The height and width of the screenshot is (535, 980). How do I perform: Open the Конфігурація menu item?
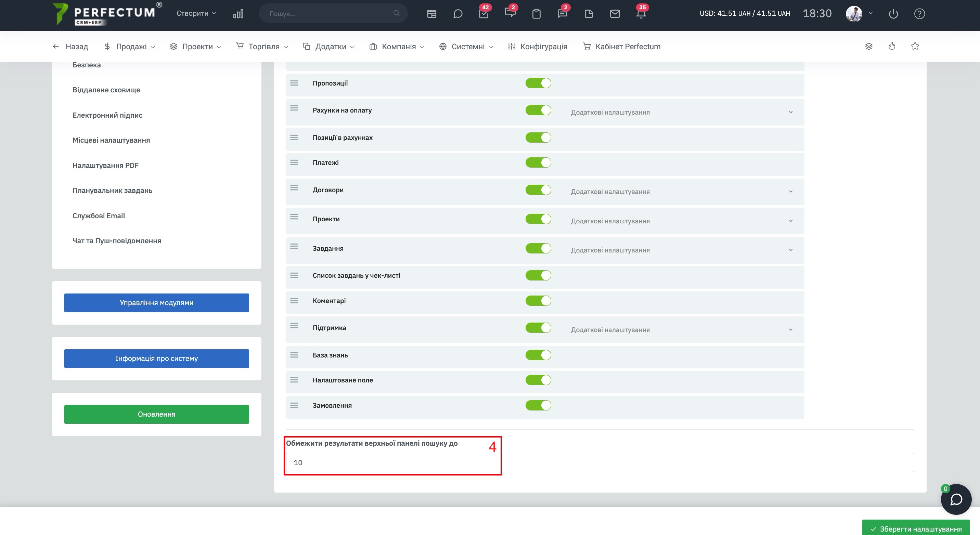[x=537, y=47]
